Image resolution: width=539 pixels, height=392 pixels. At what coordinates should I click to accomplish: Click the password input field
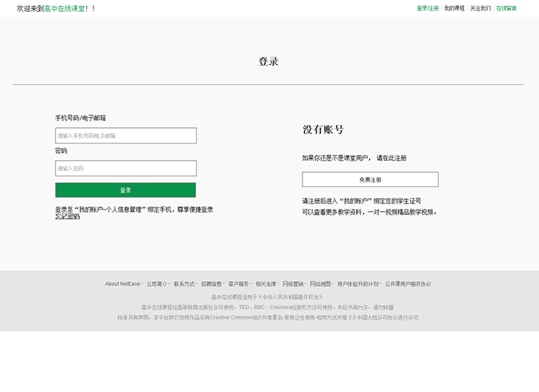[x=126, y=168]
